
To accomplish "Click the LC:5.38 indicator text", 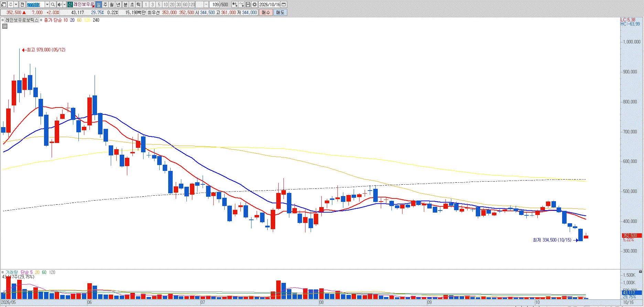I will pyautogui.click(x=628, y=20).
